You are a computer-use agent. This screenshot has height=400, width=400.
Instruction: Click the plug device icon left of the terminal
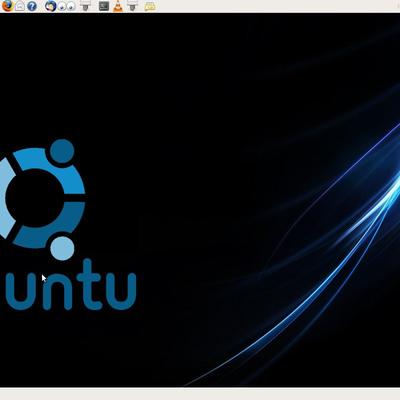click(85, 6)
